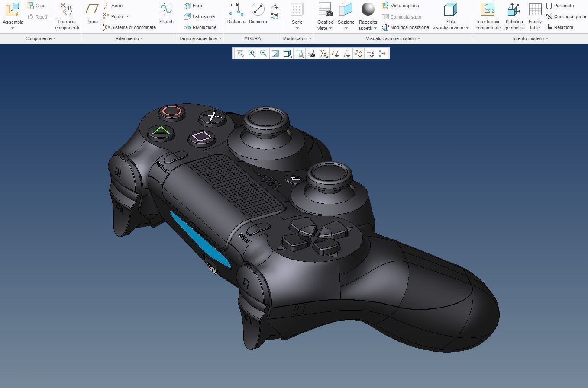This screenshot has height=388, width=588.
Task: Click Commuta quote
Action: 565,16
